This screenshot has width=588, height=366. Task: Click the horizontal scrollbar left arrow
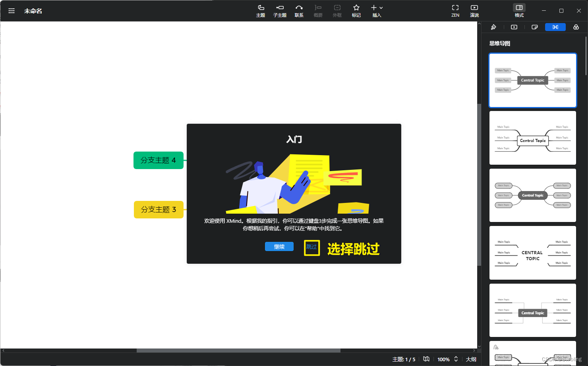[x=3, y=350]
